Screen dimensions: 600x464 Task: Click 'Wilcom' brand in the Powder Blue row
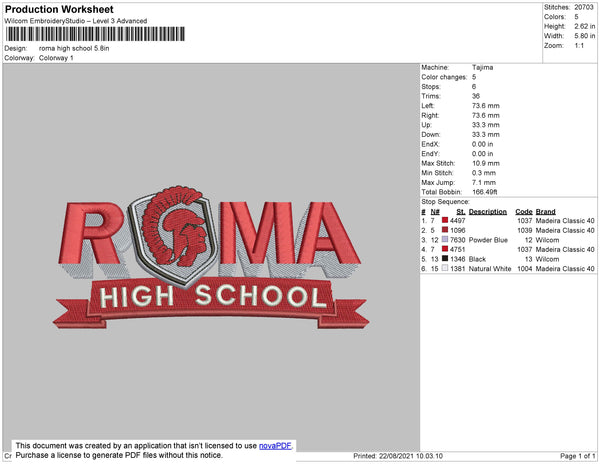[x=547, y=240]
